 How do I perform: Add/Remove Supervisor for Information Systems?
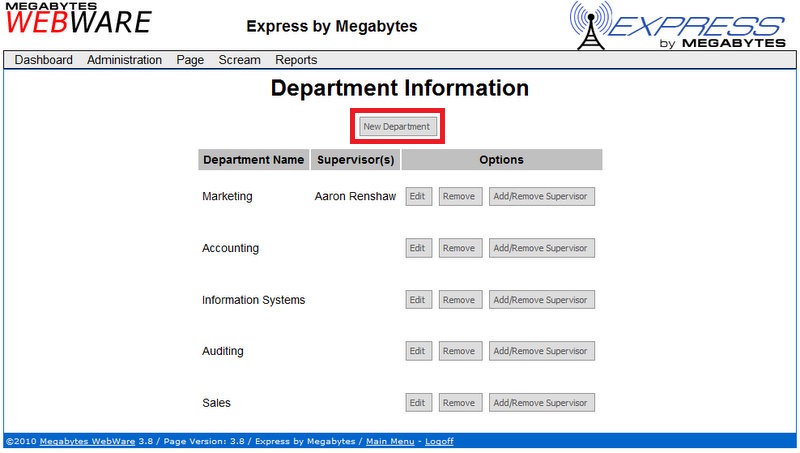(541, 300)
